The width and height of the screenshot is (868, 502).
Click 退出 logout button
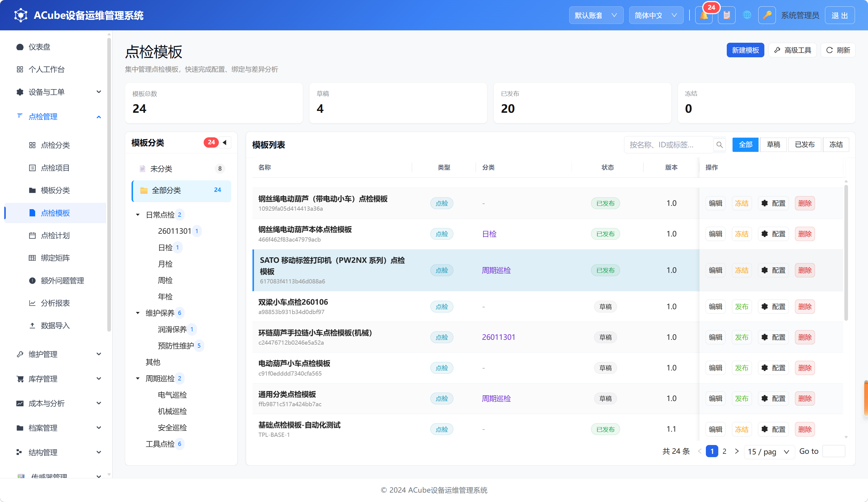click(840, 15)
